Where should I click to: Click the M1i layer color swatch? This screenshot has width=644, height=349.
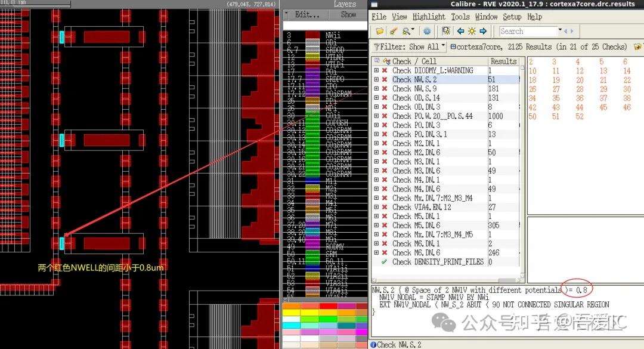(x=312, y=180)
